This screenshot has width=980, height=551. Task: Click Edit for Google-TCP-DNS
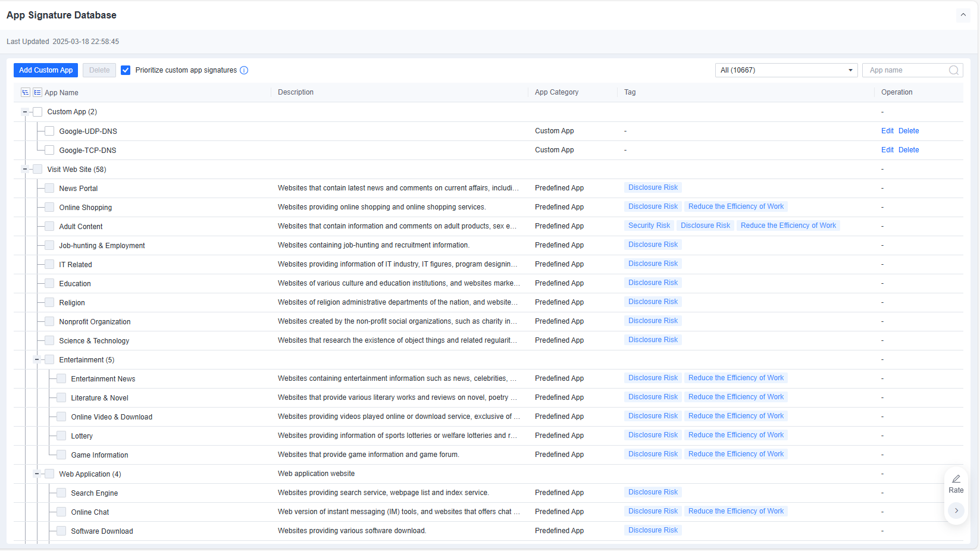(x=887, y=150)
